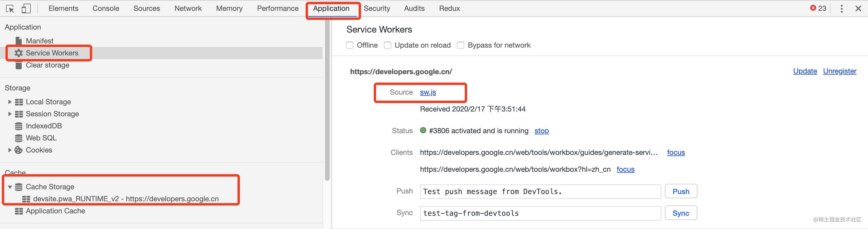The image size is (868, 229).
Task: Switch to the Console tab
Action: pyautogui.click(x=106, y=8)
